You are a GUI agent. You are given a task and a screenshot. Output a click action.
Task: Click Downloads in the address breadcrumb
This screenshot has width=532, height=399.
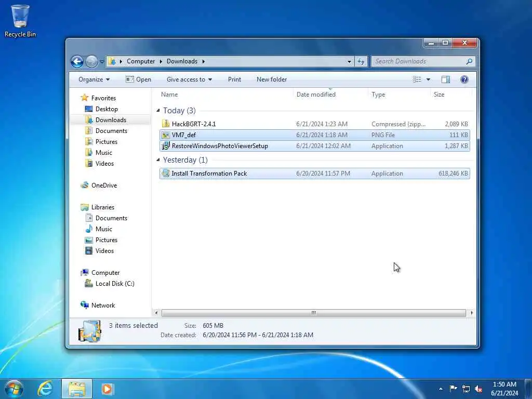pos(182,61)
